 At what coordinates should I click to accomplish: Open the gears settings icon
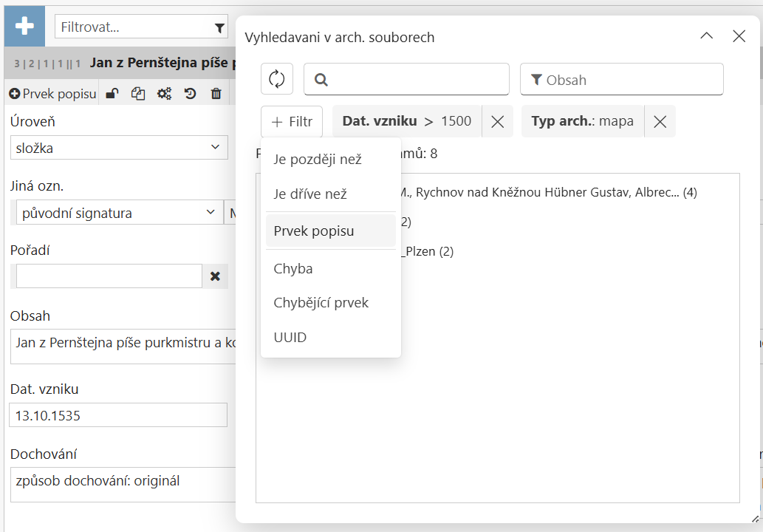coord(164,94)
